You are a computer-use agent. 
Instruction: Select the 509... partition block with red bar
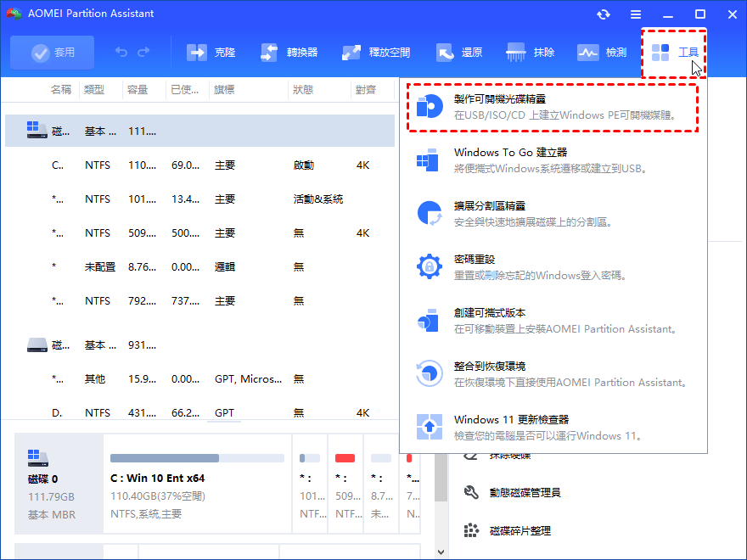click(x=345, y=484)
